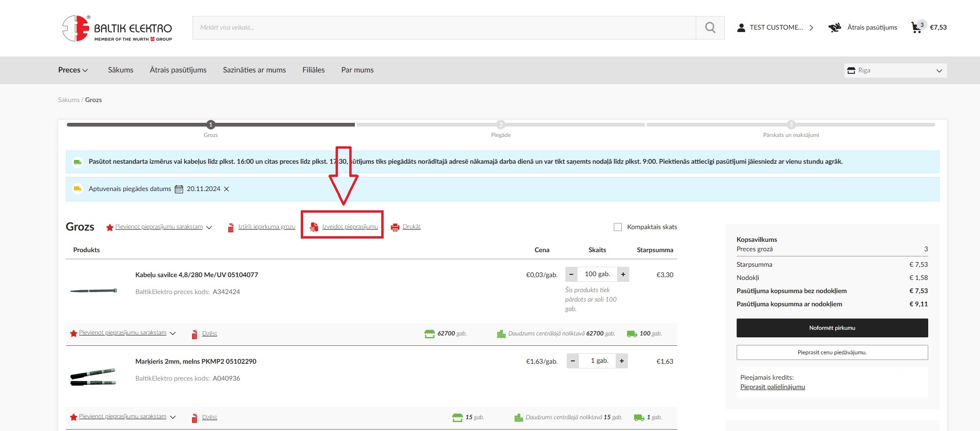Click the trash icon to clear the cart
980x431 pixels.
(231, 228)
